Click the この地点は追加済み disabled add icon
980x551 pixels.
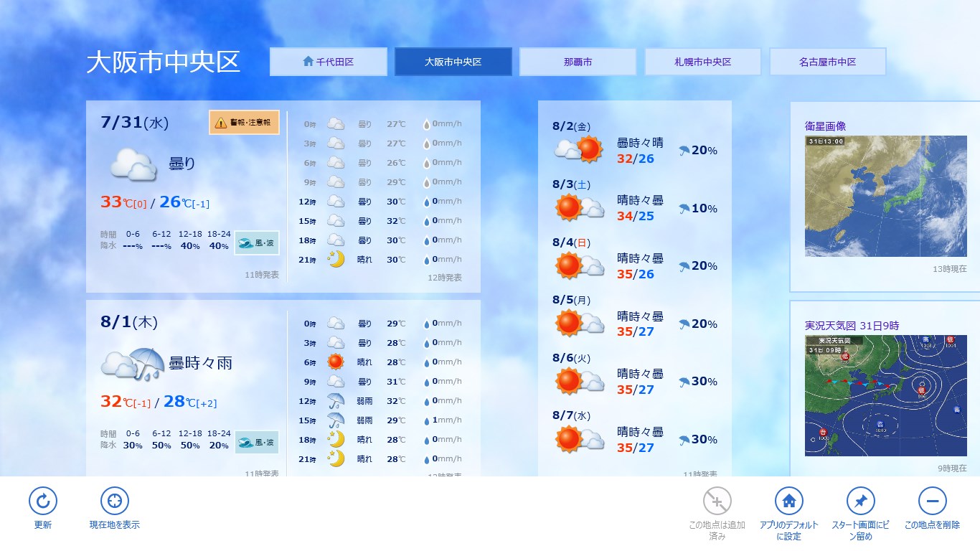[717, 501]
